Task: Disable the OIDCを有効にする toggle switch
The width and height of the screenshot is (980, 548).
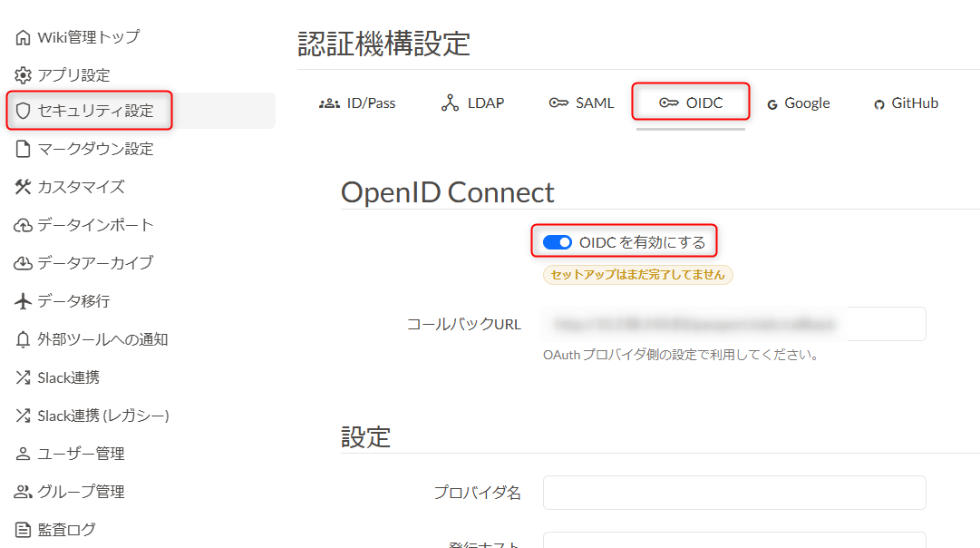Action: click(x=557, y=242)
